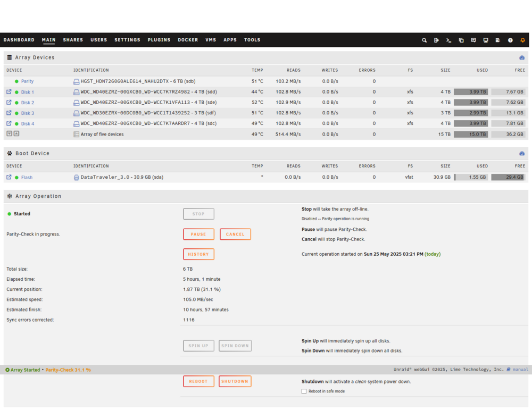Click sync errors corrected value 1116

pyautogui.click(x=189, y=320)
